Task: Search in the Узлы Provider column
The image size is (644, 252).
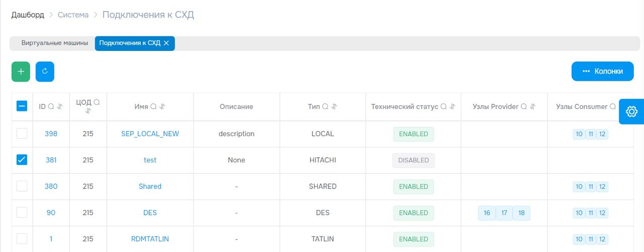Action: [x=524, y=106]
